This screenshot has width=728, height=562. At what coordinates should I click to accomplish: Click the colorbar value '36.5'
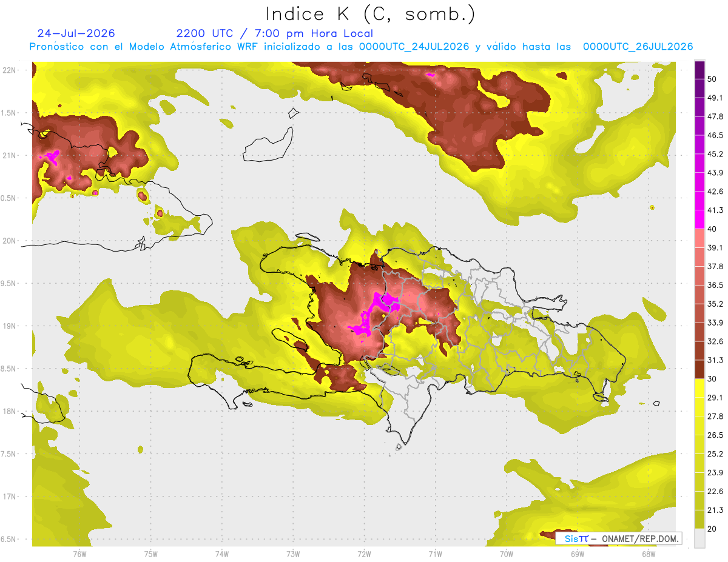(714, 285)
